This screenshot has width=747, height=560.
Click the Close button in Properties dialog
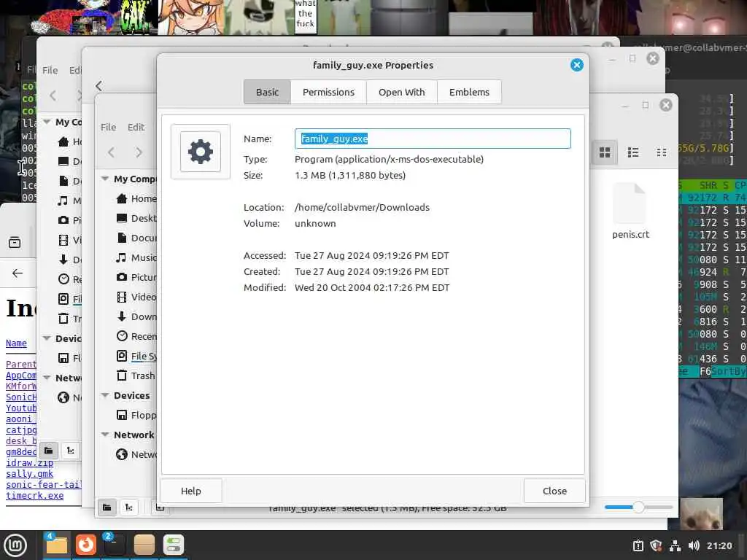tap(554, 491)
